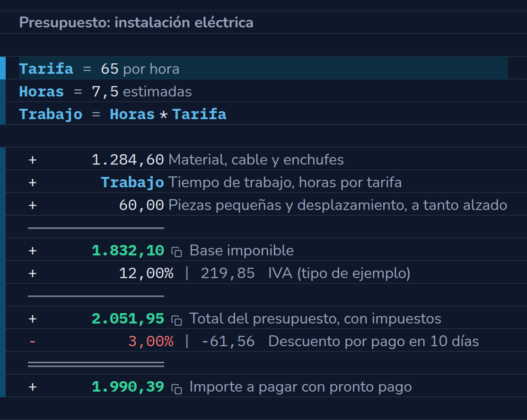Viewport: 527px width, 420px height.
Task: Click the 7,5 hours value
Action: 105,92
